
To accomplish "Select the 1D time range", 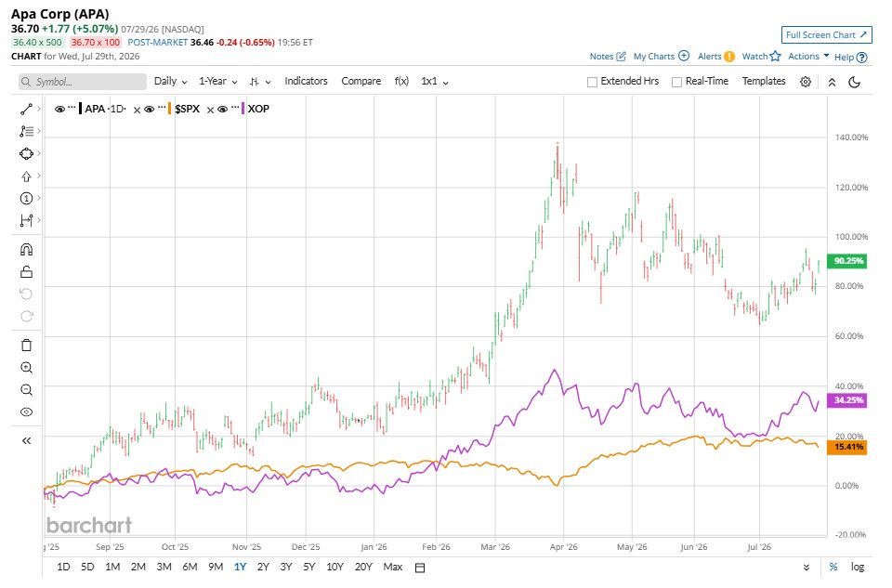I will click(x=64, y=567).
